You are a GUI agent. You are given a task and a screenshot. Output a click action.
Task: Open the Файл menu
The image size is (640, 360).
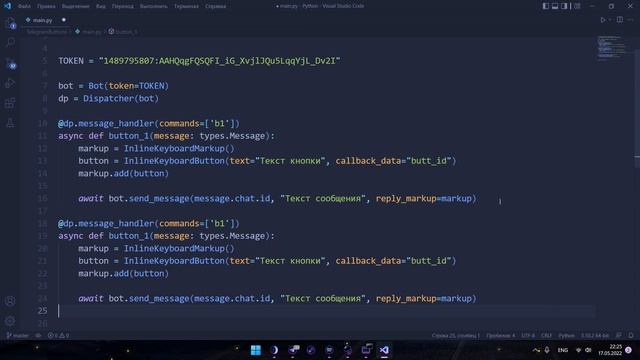[x=24, y=7]
